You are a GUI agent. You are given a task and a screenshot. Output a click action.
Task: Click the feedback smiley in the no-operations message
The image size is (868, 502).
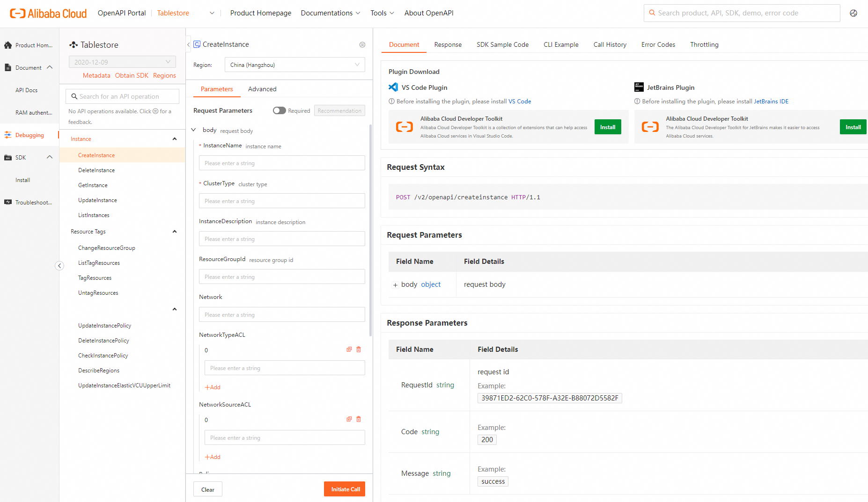(x=156, y=111)
